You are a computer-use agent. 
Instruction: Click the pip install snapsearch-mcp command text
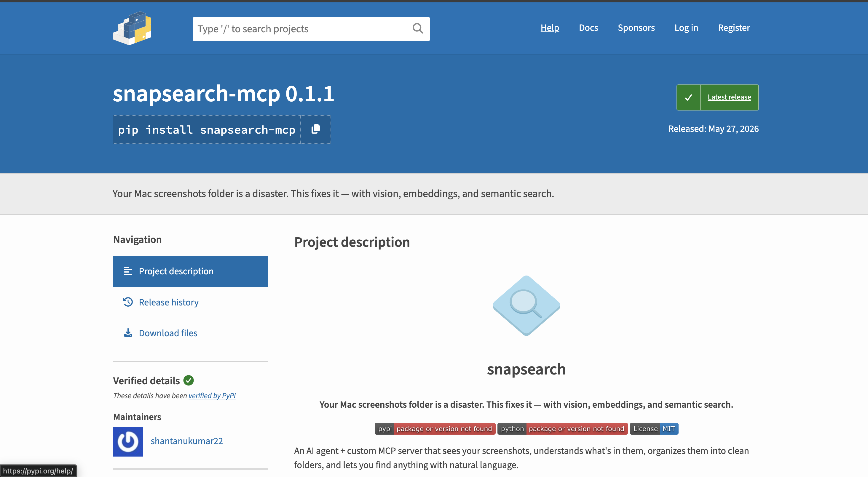[207, 130]
